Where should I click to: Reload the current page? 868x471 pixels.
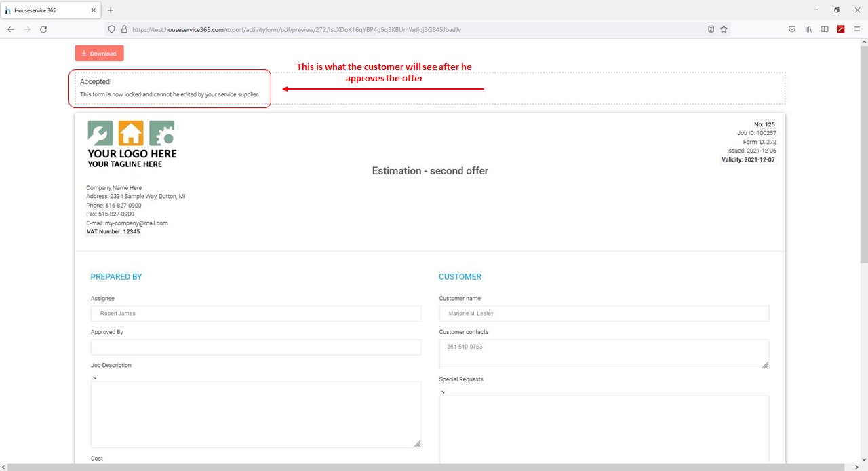point(43,29)
